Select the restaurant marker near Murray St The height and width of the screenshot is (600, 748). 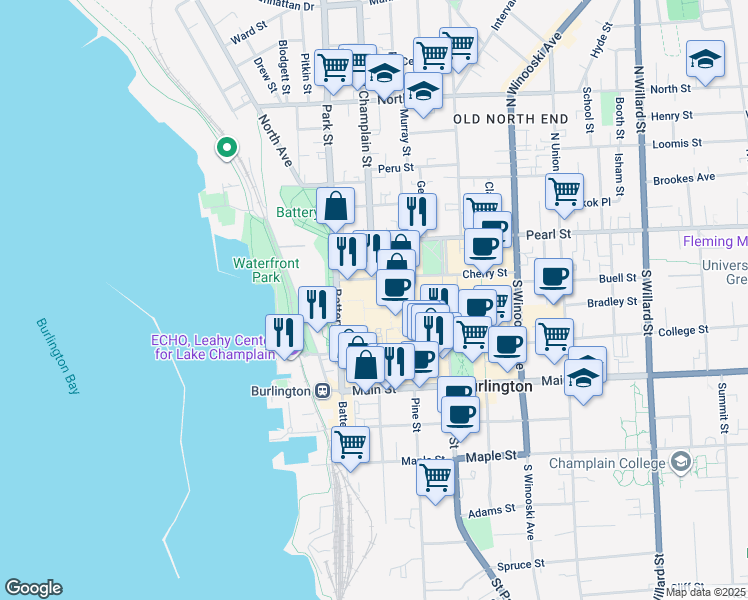(417, 213)
